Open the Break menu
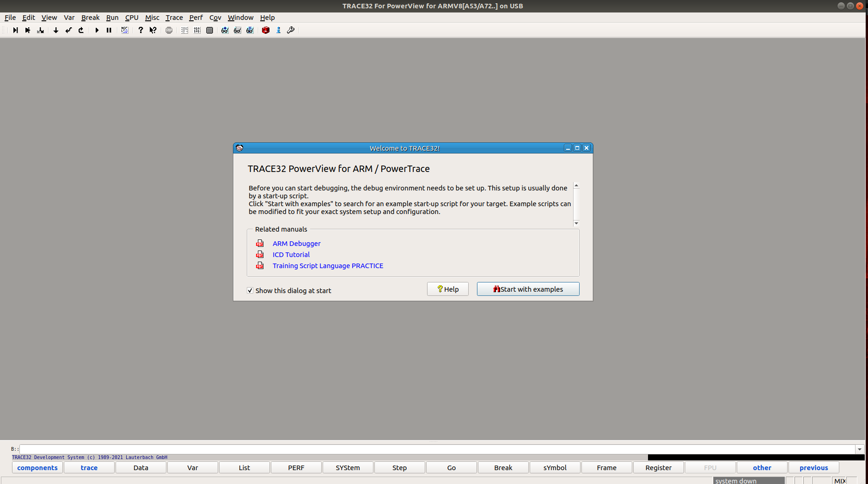 (x=90, y=18)
